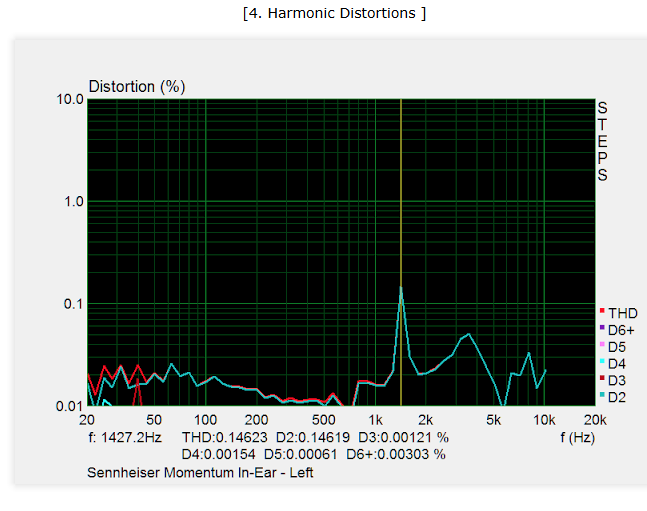Click the 20k frequency axis label
Image resolution: width=647 pixels, height=511 pixels.
pos(595,420)
